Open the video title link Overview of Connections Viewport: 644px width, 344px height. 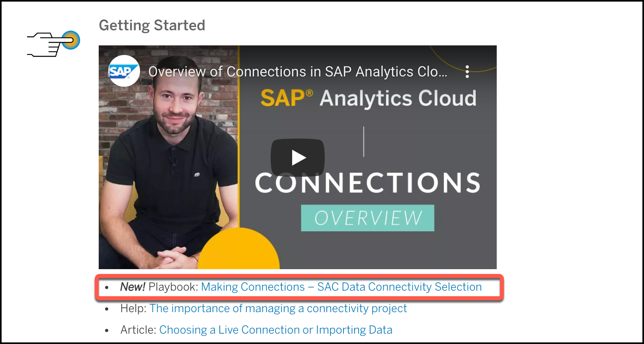click(297, 72)
